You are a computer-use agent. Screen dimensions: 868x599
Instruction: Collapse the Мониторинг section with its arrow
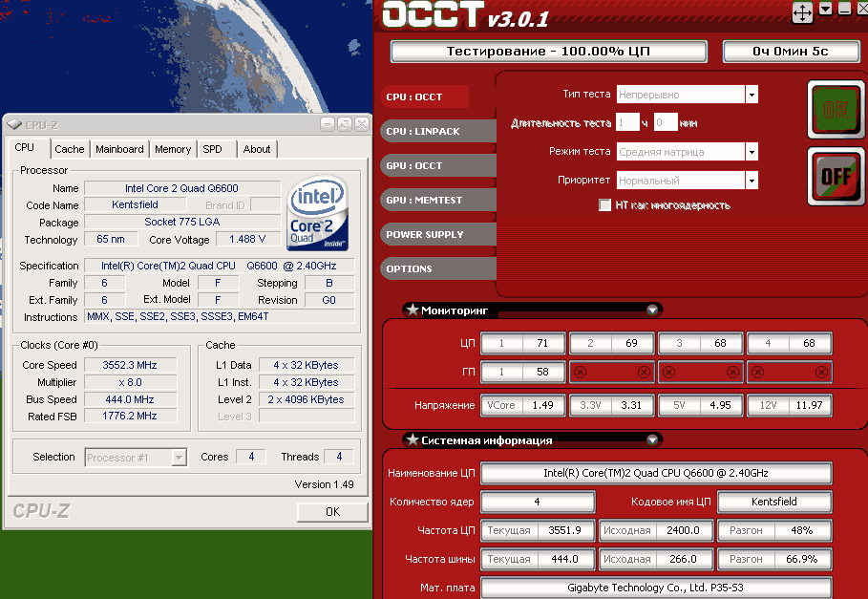pyautogui.click(x=652, y=310)
